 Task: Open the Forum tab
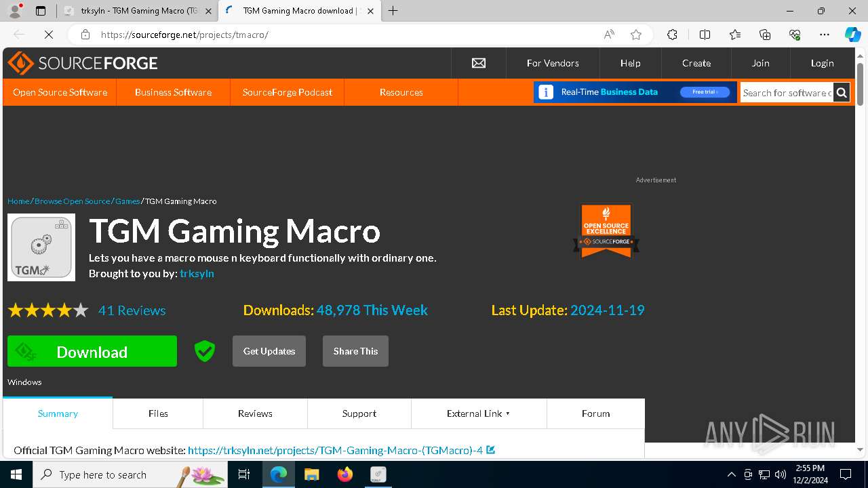coord(595,413)
